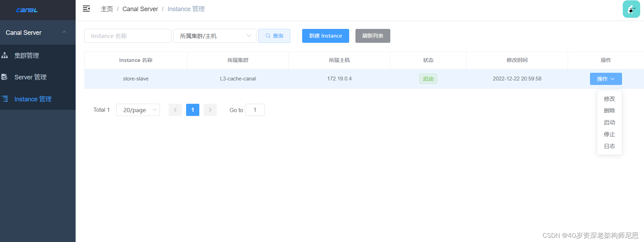Collapse the Canal Server sidebar group

click(38, 32)
